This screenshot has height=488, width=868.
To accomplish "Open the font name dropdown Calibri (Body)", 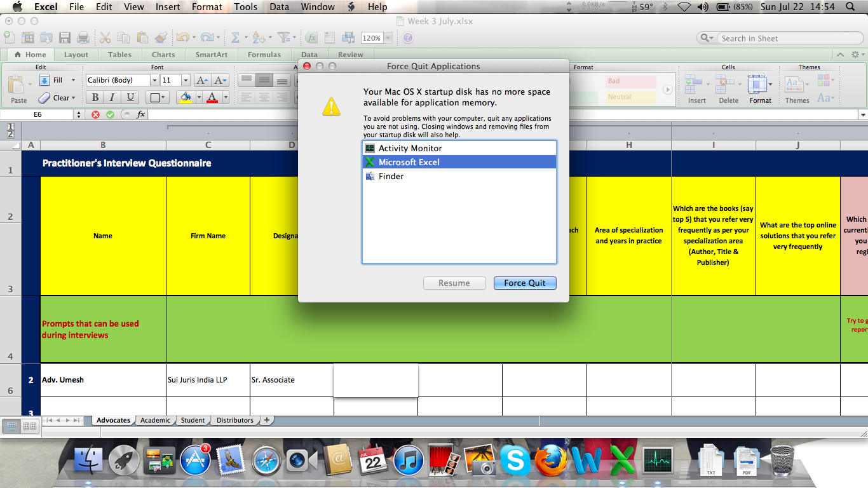I will [x=154, y=80].
